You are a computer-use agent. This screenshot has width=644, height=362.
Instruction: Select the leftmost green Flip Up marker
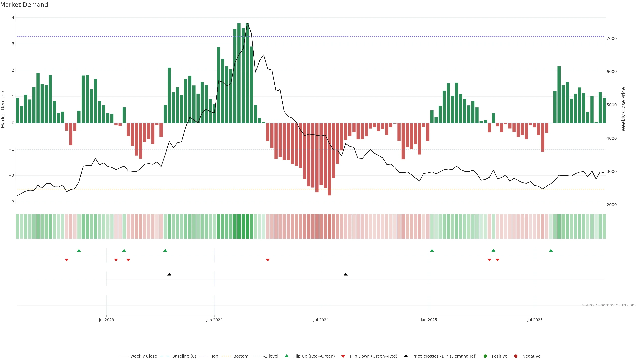point(79,250)
